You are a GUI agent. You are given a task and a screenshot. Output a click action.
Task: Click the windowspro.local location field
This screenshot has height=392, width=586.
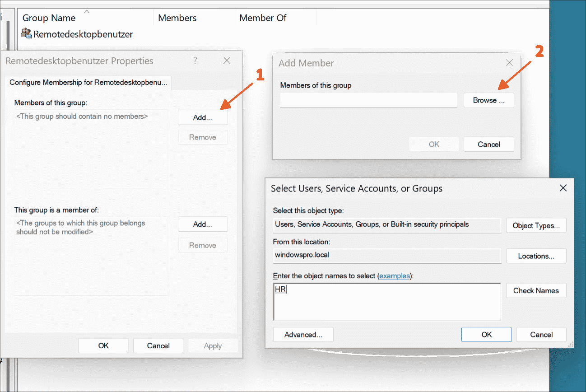tap(387, 256)
